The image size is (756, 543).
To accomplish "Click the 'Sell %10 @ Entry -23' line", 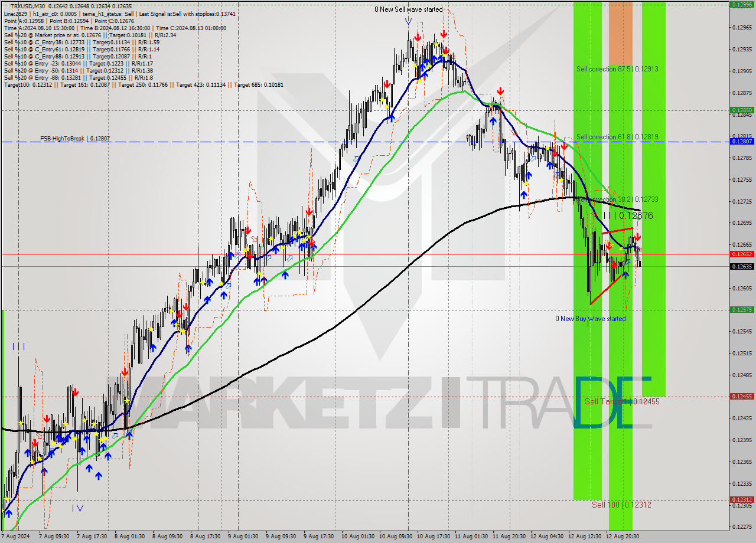I will point(78,63).
